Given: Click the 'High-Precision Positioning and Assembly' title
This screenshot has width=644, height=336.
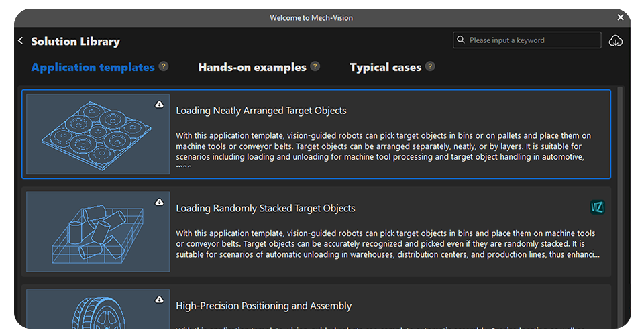Looking at the screenshot, I should click(264, 306).
